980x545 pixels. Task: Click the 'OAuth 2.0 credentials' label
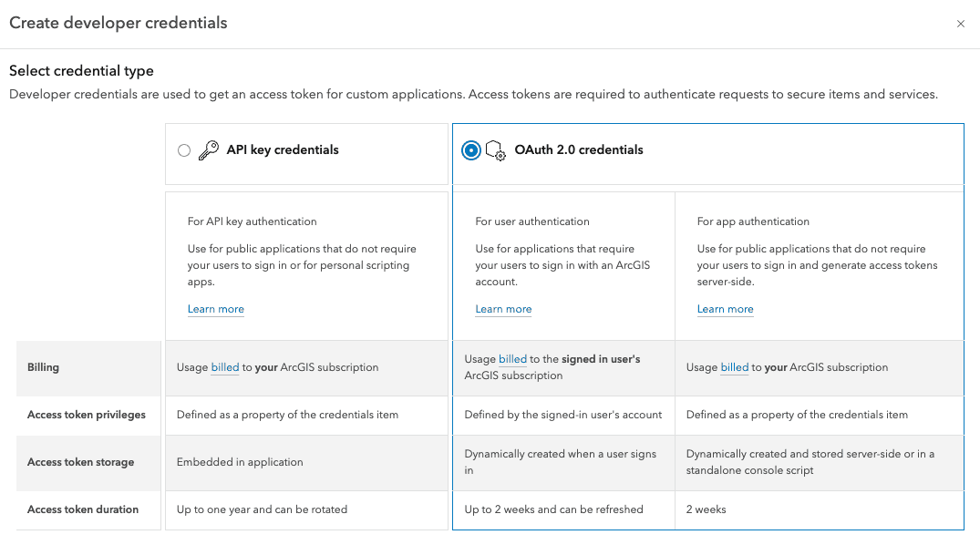point(578,150)
